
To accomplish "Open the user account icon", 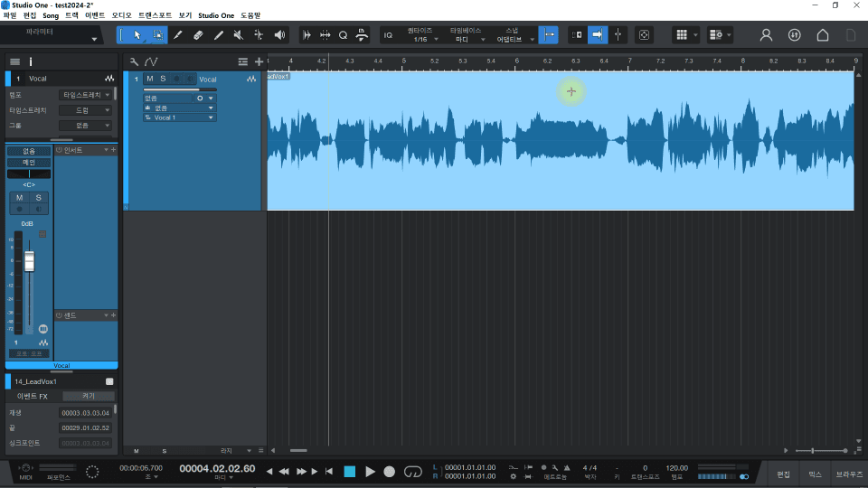I will coord(766,35).
